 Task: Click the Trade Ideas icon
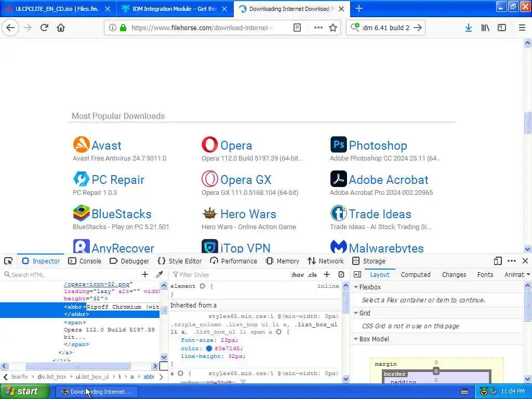coord(339,213)
